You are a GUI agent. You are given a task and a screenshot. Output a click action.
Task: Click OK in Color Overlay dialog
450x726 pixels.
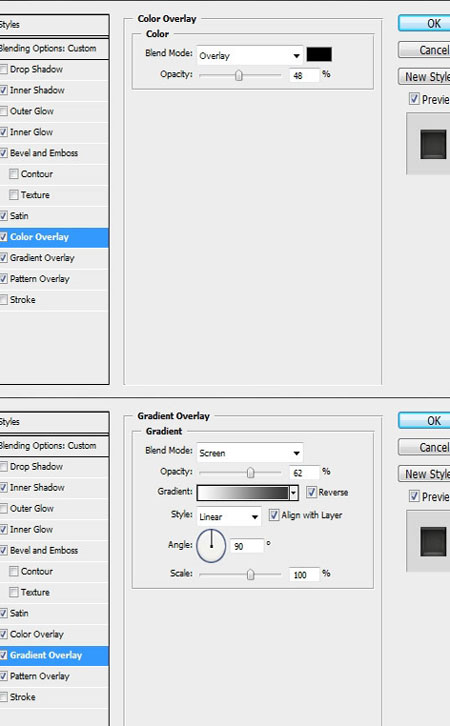coord(424,23)
